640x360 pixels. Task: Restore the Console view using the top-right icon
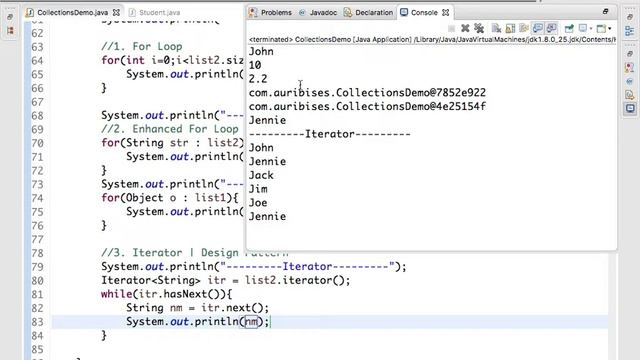[x=606, y=11]
